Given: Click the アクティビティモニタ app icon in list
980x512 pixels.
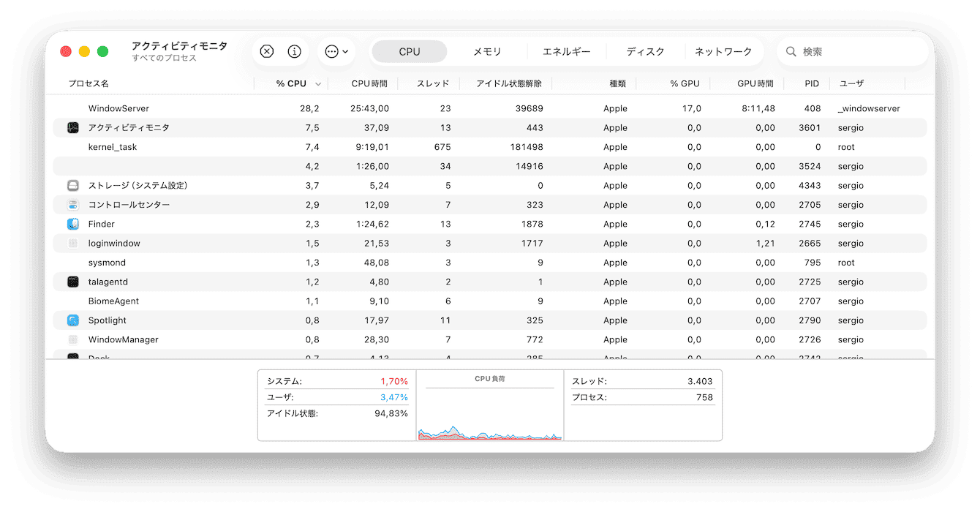Looking at the screenshot, I should pyautogui.click(x=73, y=128).
